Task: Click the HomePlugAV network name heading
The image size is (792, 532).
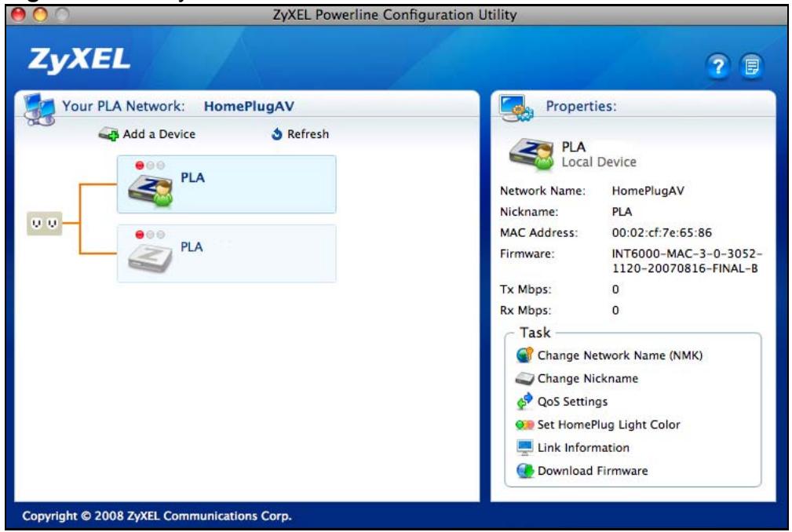Action: (x=249, y=106)
